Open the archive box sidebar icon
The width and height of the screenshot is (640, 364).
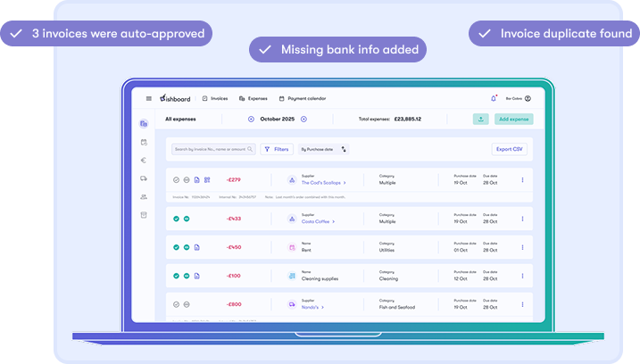[x=144, y=215]
